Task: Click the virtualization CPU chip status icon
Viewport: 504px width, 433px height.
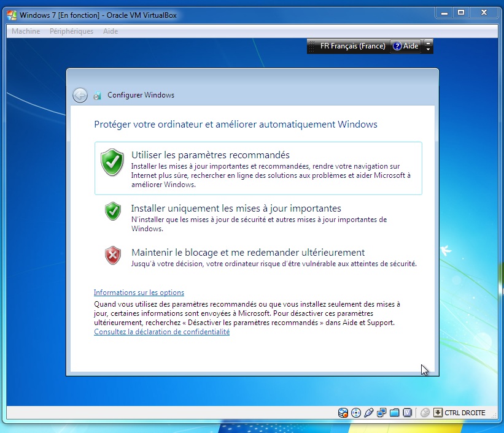Action: point(406,413)
